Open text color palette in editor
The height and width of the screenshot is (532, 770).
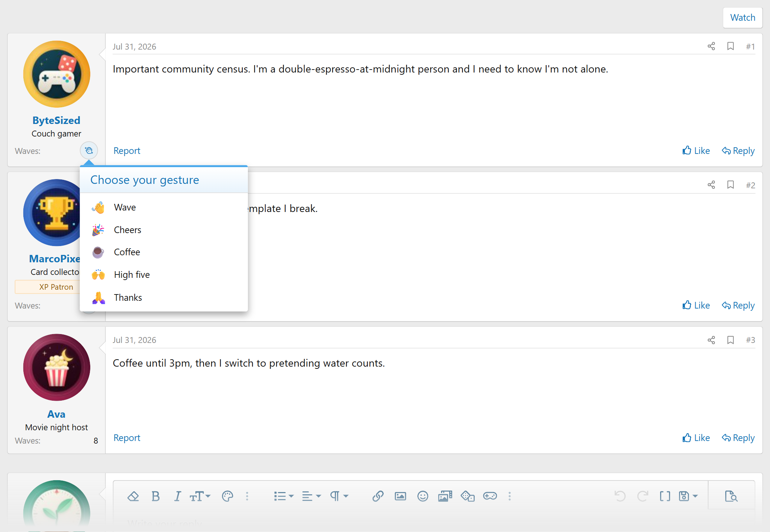(x=227, y=496)
